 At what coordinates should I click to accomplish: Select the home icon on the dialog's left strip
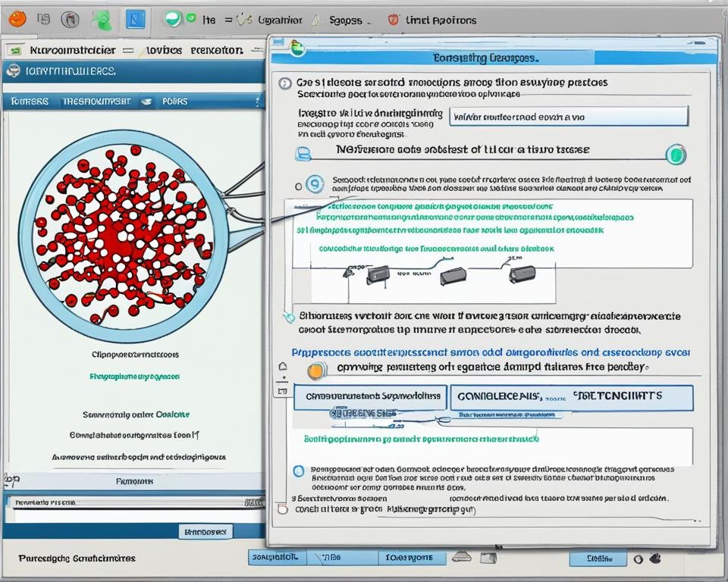pyautogui.click(x=284, y=366)
